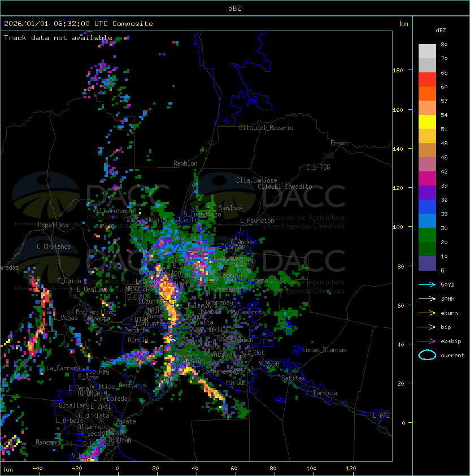Click the '42' label on the color scale
The height and width of the screenshot is (476, 470).
pos(444,171)
